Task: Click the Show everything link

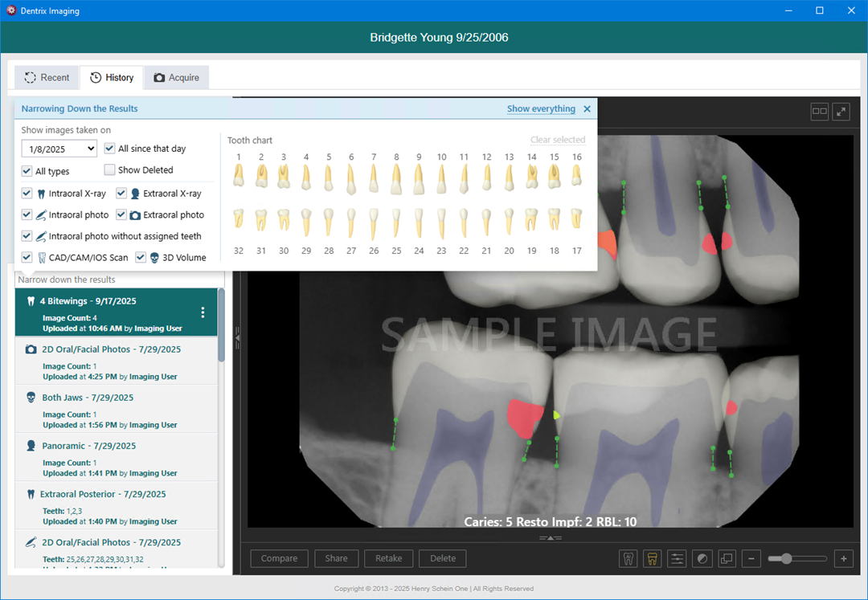Action: point(541,109)
